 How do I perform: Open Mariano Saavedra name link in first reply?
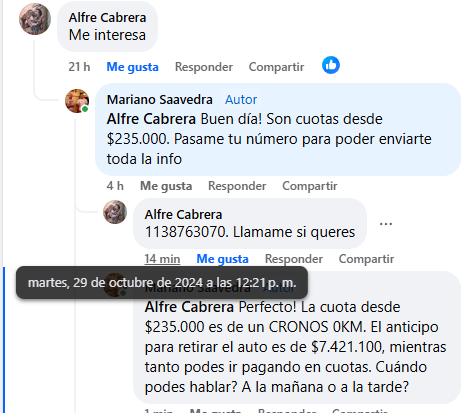click(159, 100)
